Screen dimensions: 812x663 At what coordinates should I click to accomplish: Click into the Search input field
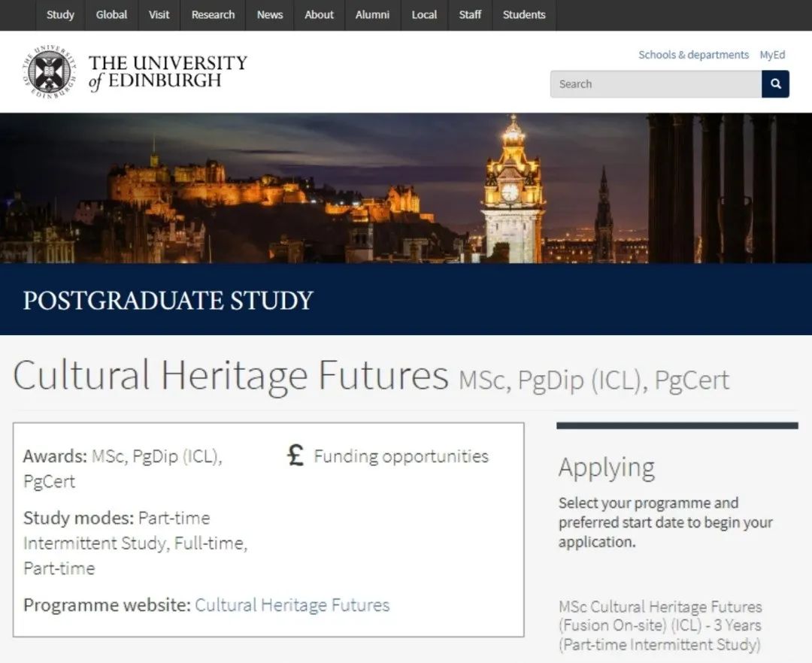[x=656, y=84]
